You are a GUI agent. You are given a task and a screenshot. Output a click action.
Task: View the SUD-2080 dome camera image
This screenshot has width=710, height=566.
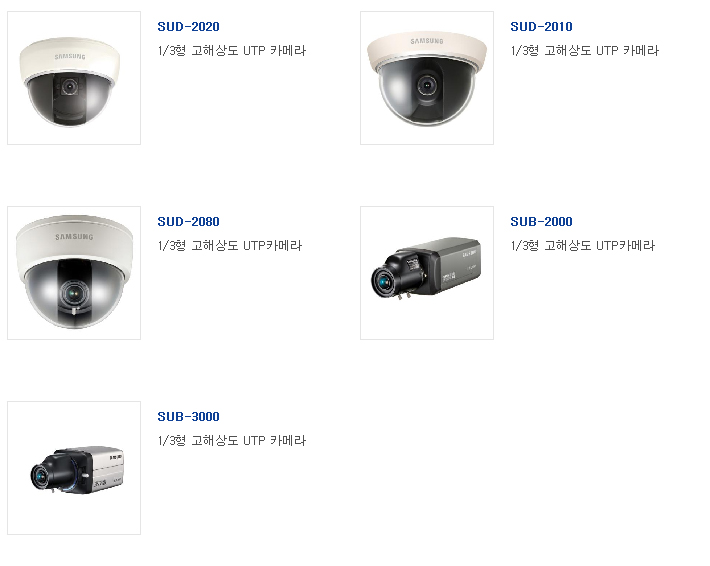click(x=74, y=273)
